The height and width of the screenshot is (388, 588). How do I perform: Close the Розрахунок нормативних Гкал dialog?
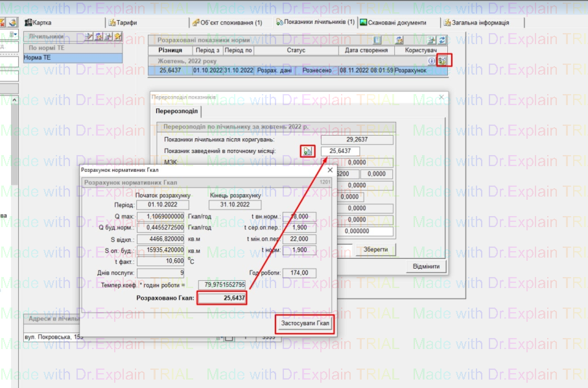point(329,170)
